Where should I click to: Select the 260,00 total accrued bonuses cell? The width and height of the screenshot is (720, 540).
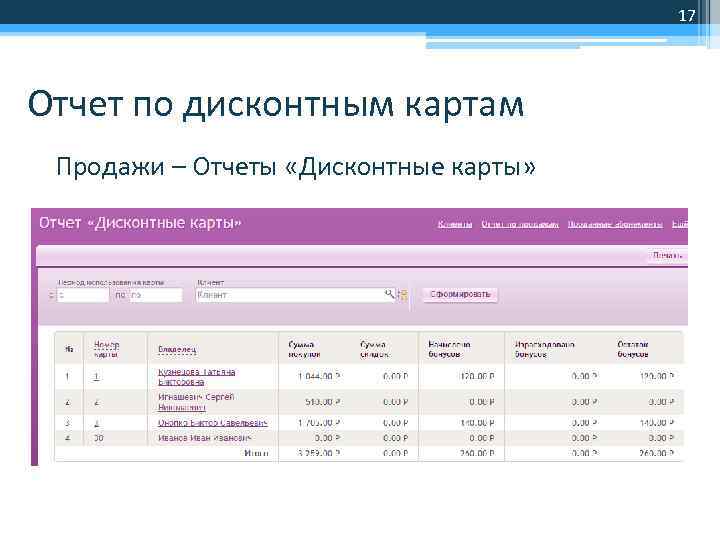[x=478, y=453]
